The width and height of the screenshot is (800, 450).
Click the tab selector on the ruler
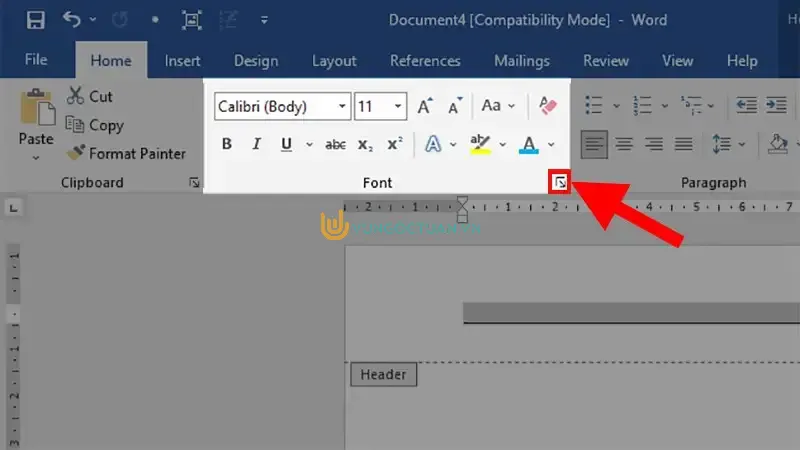(x=13, y=208)
